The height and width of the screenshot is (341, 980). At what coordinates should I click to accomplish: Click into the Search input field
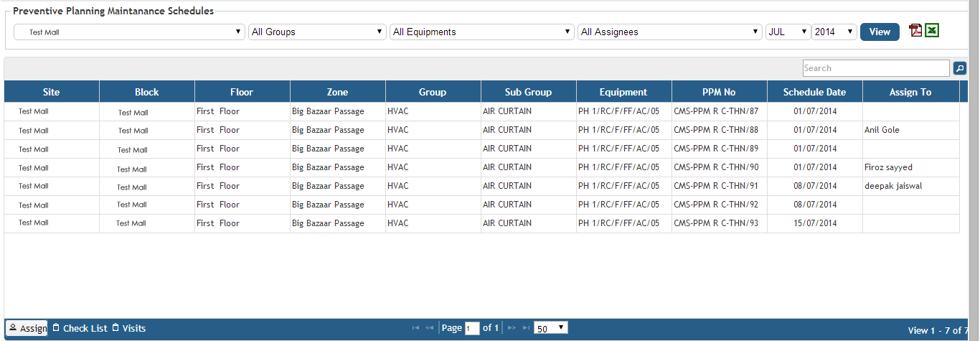(875, 68)
